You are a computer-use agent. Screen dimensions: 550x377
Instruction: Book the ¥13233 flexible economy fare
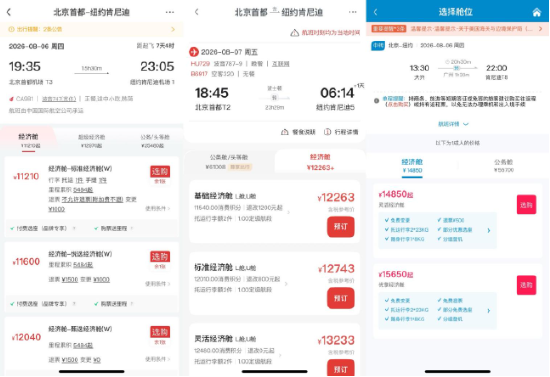point(341,368)
